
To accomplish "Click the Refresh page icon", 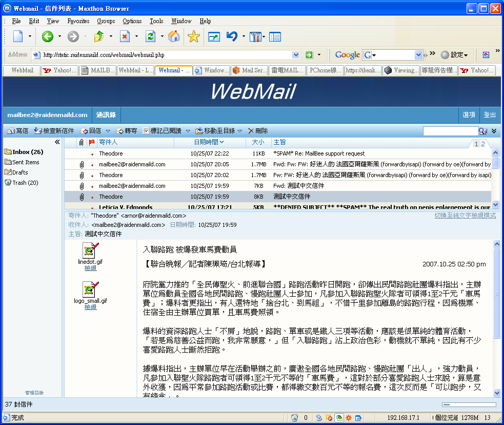I will coord(150,36).
